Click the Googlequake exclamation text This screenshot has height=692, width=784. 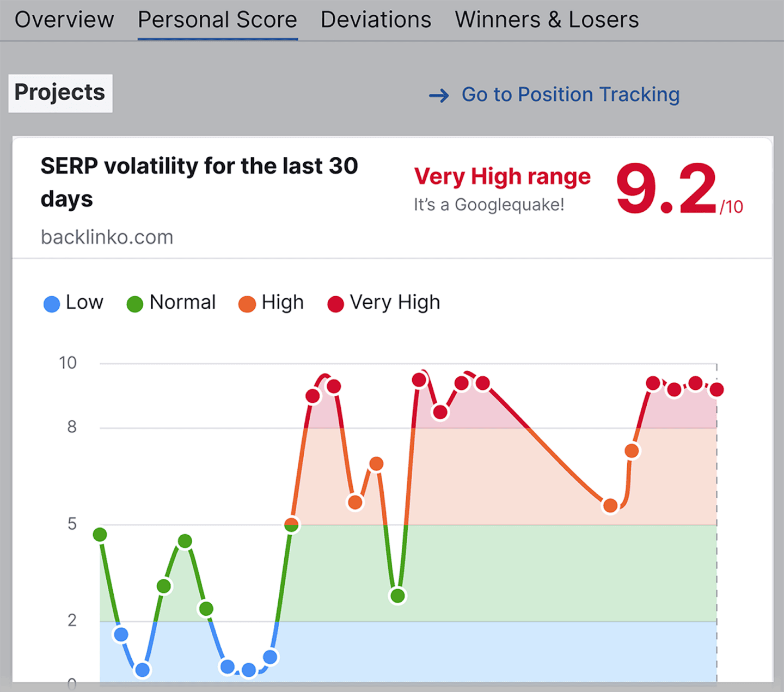coord(488,205)
